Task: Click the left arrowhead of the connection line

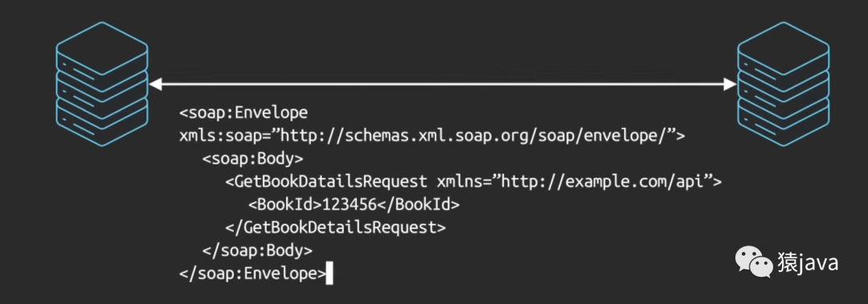Action: (156, 84)
